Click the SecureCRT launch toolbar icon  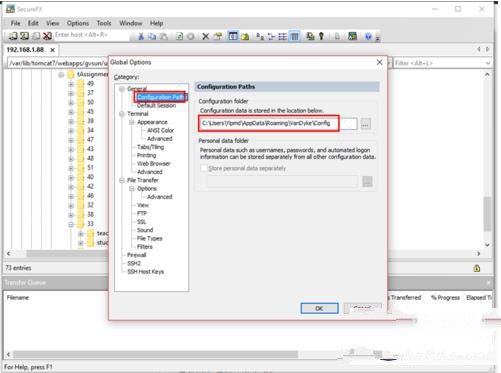click(352, 36)
